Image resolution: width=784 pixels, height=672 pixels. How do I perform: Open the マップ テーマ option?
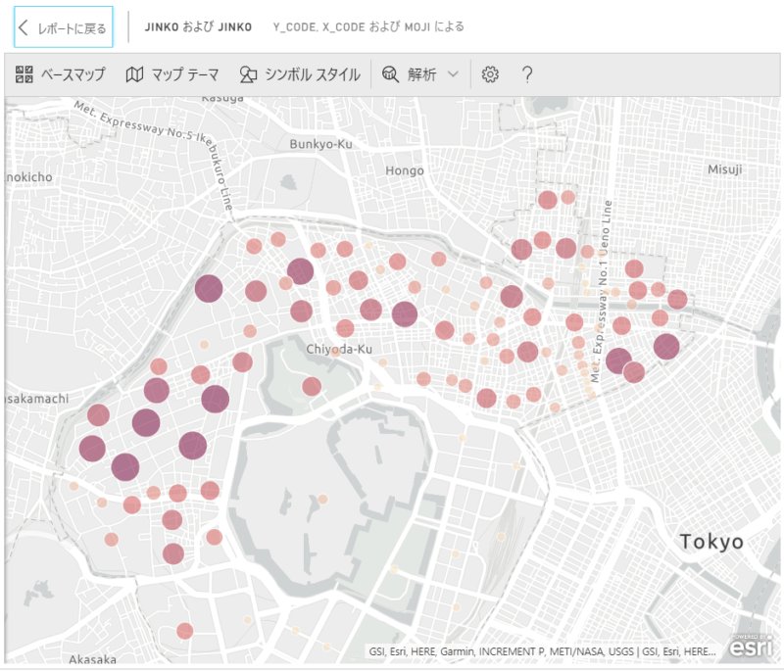point(185,74)
